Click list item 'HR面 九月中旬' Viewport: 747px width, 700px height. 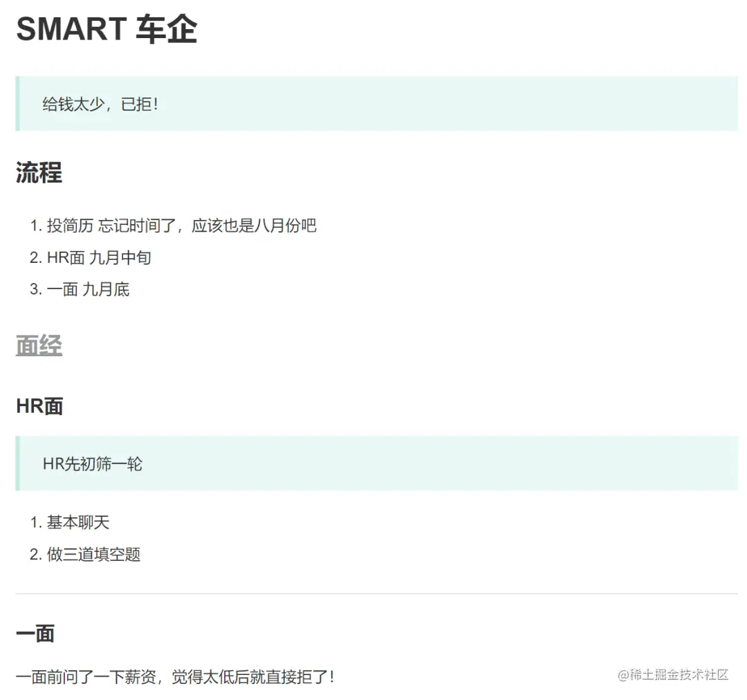coord(99,257)
